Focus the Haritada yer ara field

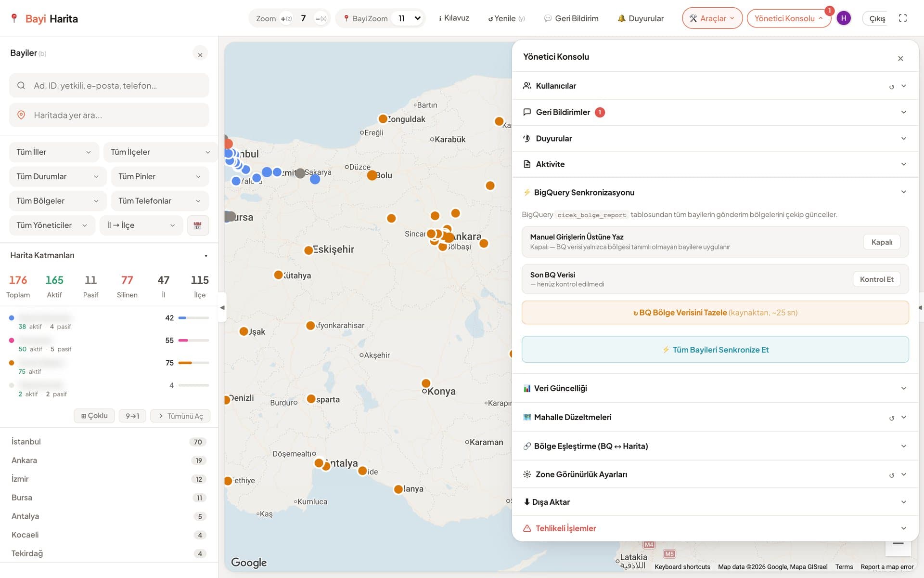click(109, 115)
